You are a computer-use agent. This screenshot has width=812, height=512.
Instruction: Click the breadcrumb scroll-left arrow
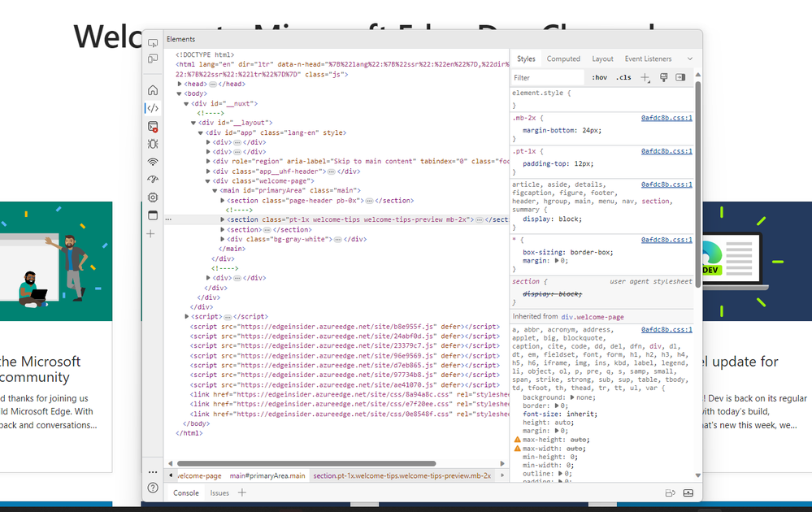coord(171,475)
